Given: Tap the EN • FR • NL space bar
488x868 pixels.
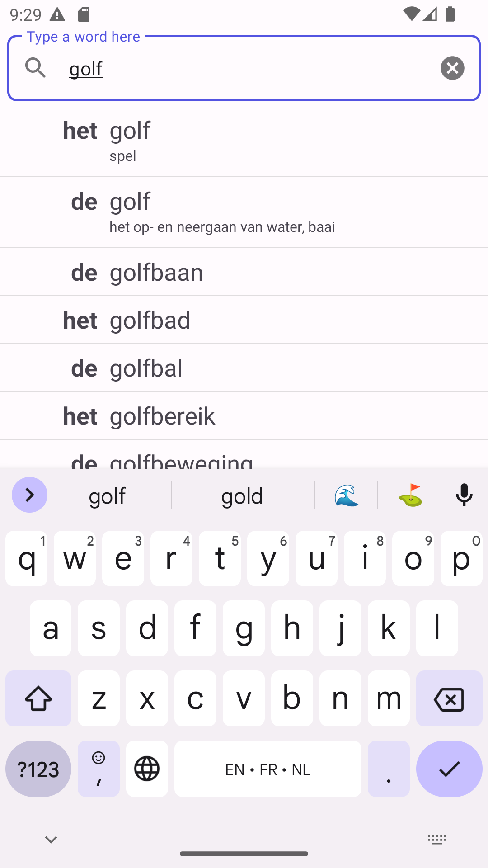Looking at the screenshot, I should (x=268, y=769).
